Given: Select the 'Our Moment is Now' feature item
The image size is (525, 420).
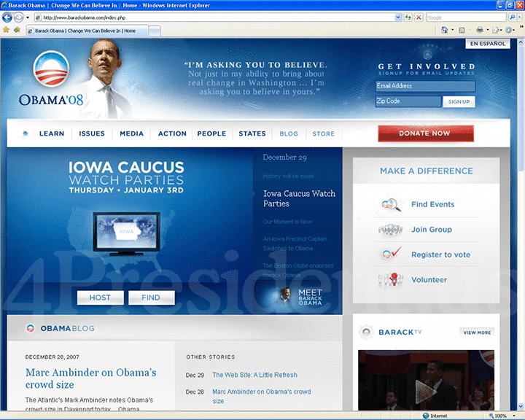Looking at the screenshot, I should pos(287,222).
